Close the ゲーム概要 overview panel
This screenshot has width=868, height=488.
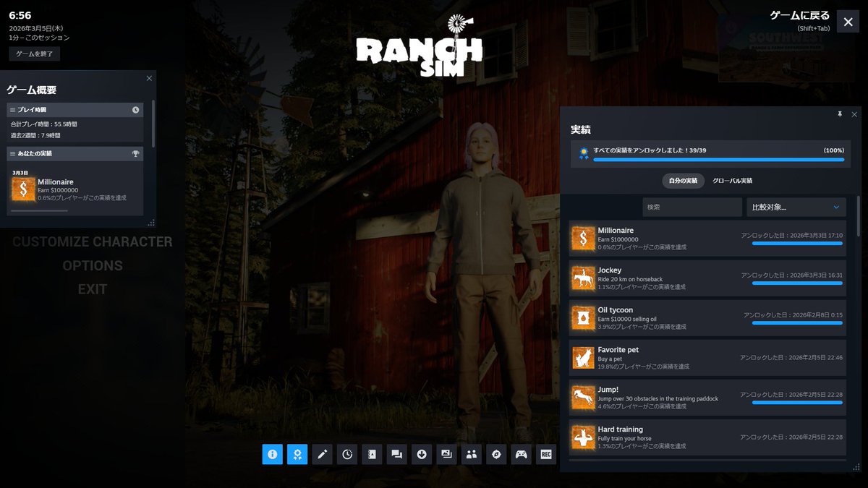(x=149, y=78)
